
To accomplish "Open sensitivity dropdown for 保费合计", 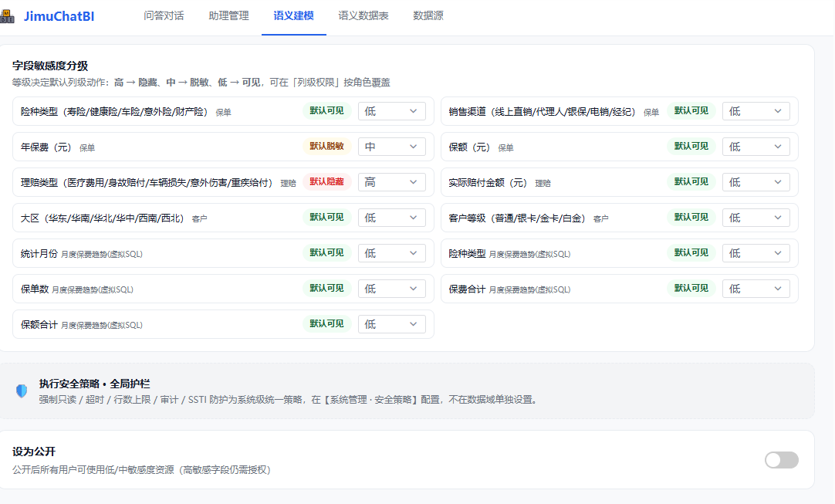I will coord(756,289).
